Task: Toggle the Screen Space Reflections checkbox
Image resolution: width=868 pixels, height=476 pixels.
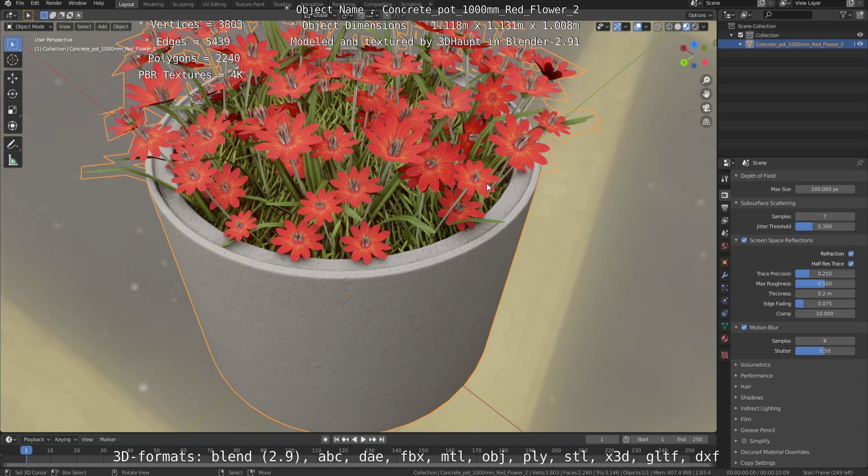Action: pos(744,240)
